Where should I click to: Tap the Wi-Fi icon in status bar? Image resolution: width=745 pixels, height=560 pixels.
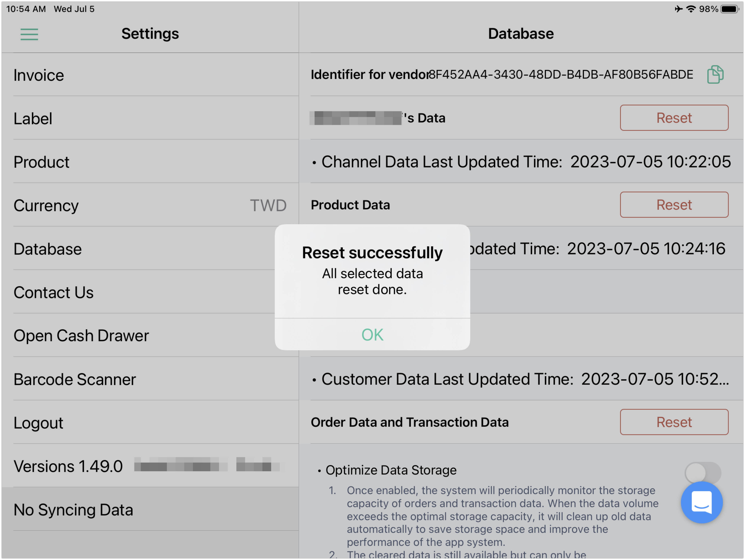coord(691,9)
